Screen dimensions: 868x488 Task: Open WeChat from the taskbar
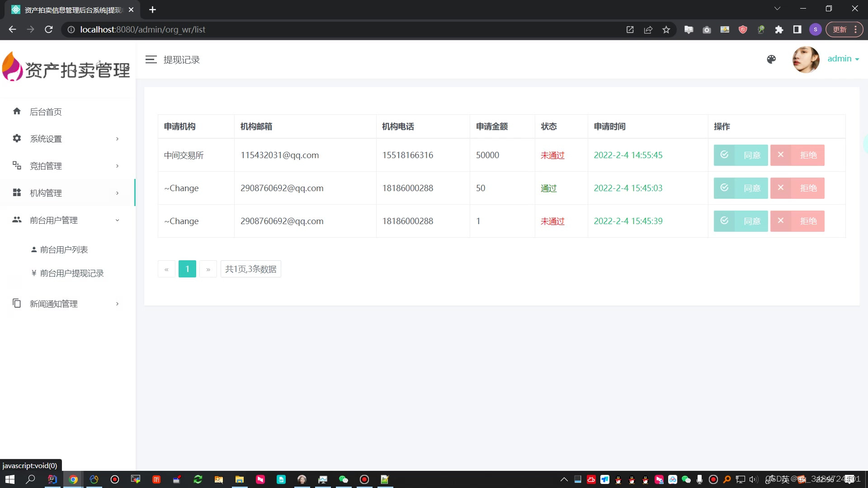pos(343,479)
